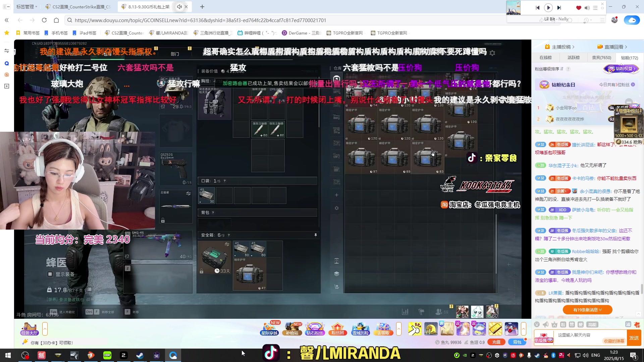Viewport: 644px width, 362px height.
Task: Click the 发送 send button
Action: coord(634,338)
